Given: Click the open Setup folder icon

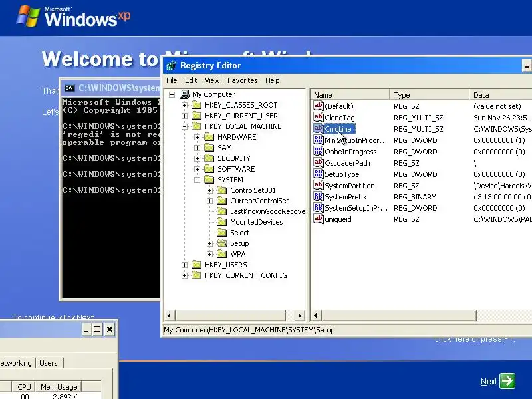Looking at the screenshot, I should tap(222, 243).
